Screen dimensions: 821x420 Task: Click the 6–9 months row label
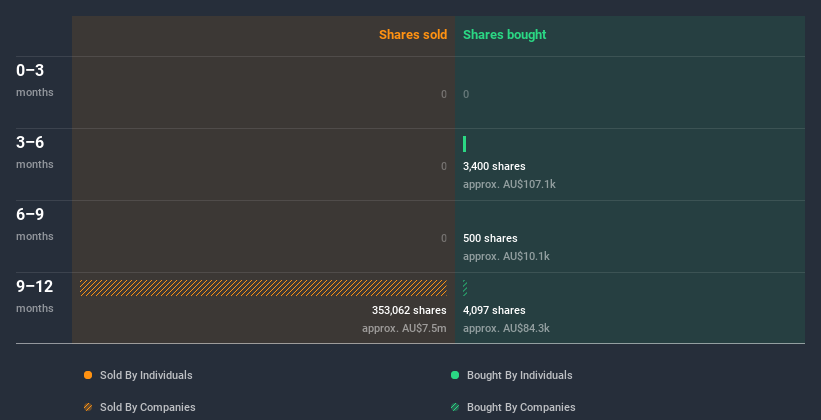(35, 224)
